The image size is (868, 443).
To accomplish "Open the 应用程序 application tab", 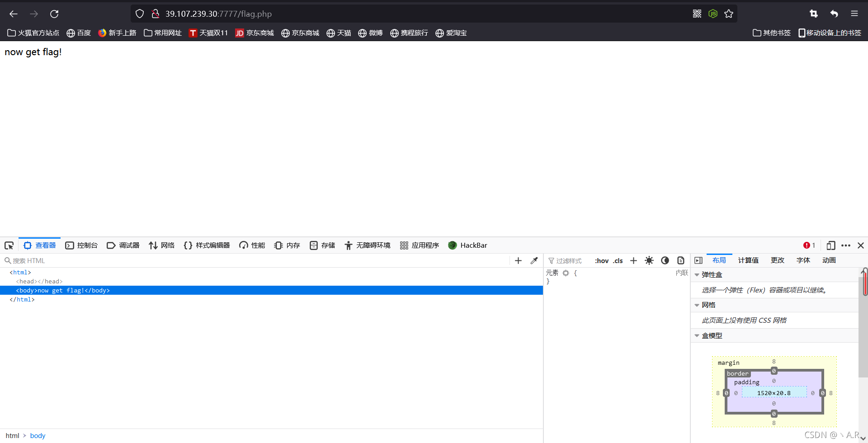I will [420, 245].
